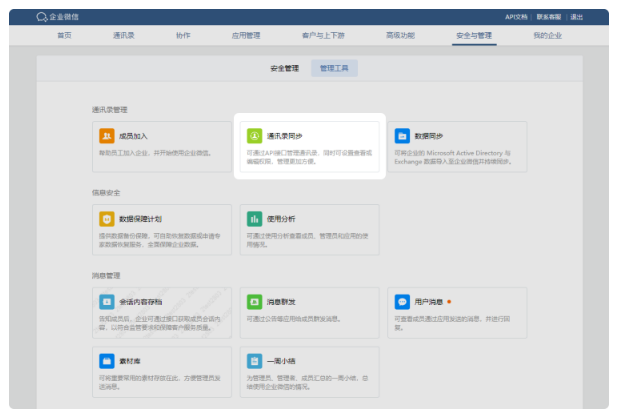Click the 消息群发 green icon

pyautogui.click(x=254, y=301)
